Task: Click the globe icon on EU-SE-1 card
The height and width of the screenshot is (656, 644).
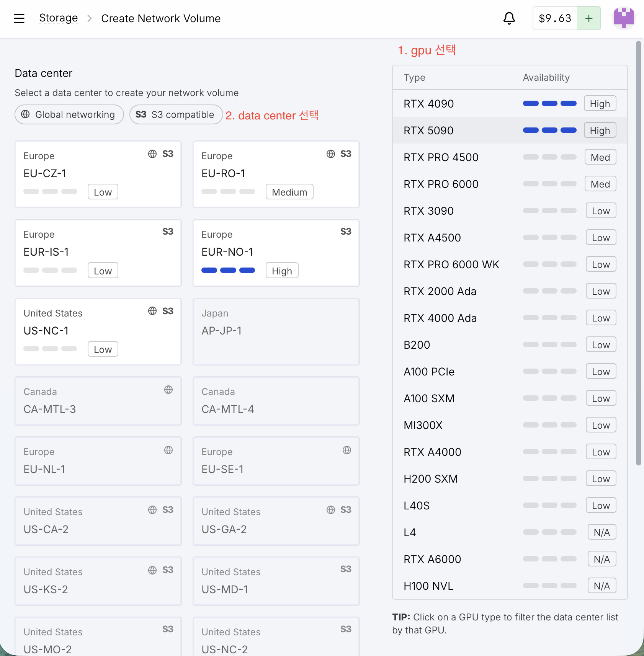Action: coord(347,450)
